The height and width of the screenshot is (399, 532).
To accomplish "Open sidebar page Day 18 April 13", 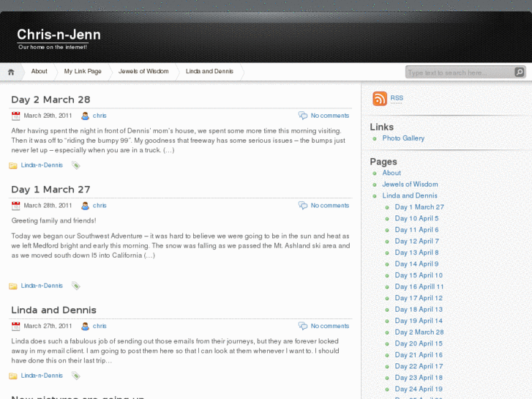I will click(x=419, y=310).
